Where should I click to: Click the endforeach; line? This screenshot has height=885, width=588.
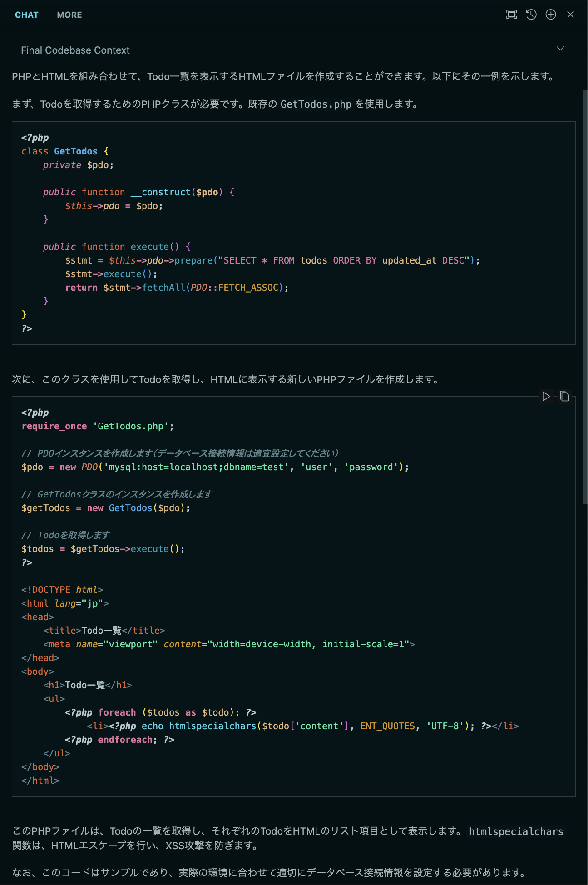pos(120,740)
